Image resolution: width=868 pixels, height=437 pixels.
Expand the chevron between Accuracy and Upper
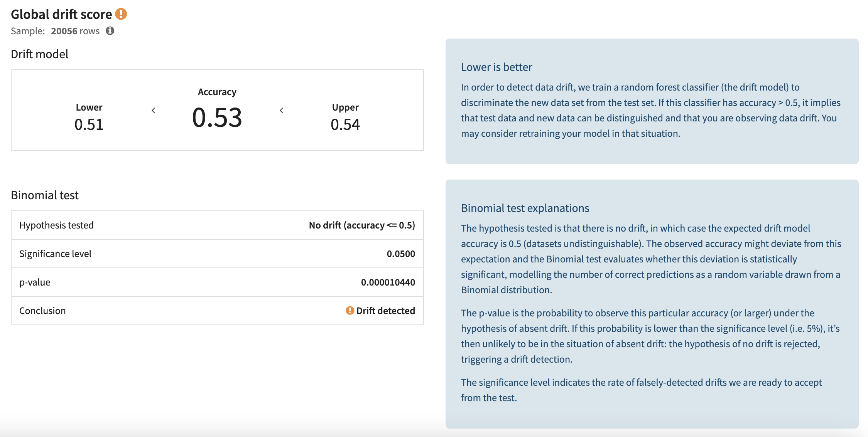(281, 110)
